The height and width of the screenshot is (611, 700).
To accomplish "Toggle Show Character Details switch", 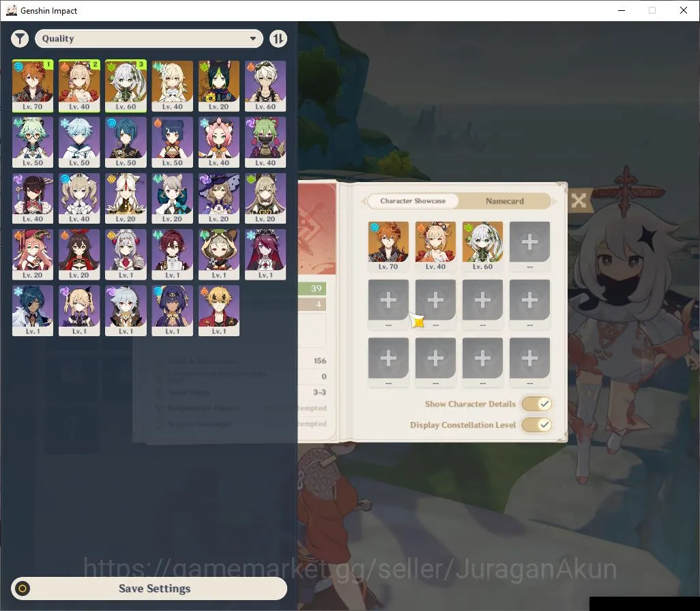I will tap(537, 404).
